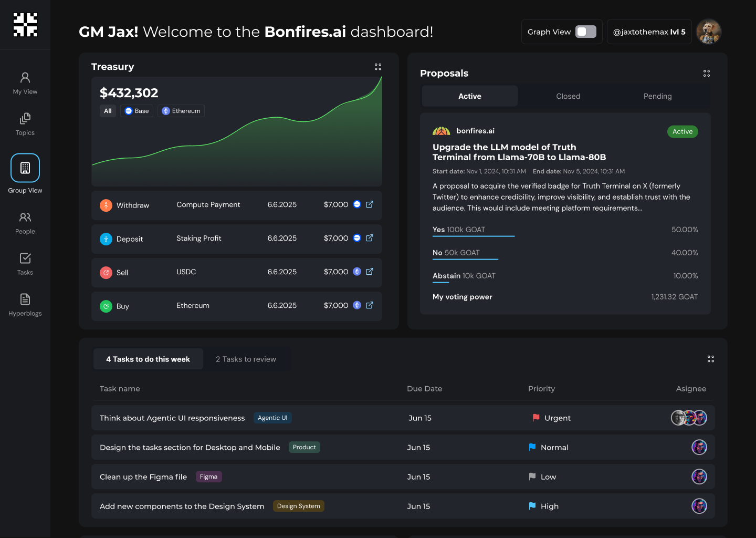Click the red Urgent priority flag
756x538 pixels.
pyautogui.click(x=536, y=418)
